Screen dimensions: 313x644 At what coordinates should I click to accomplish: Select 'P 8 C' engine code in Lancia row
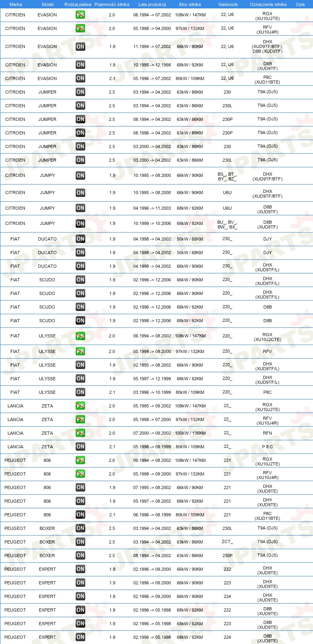(x=267, y=447)
